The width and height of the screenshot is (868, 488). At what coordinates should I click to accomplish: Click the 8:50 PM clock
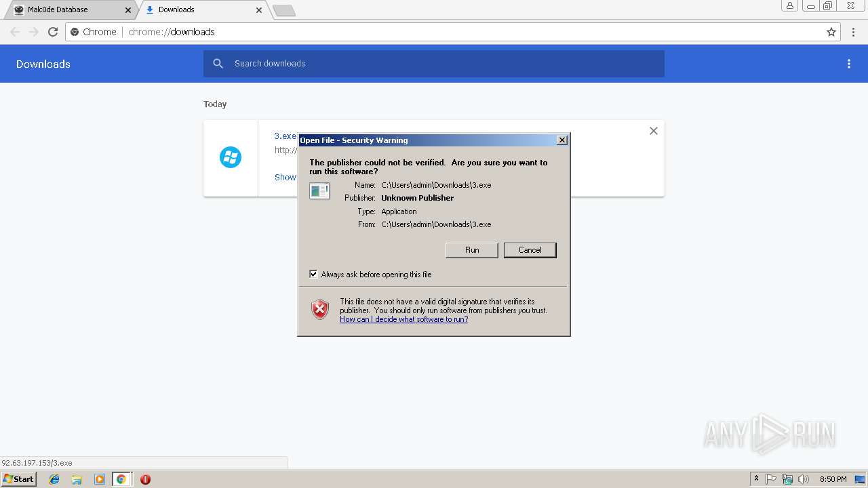(833, 479)
